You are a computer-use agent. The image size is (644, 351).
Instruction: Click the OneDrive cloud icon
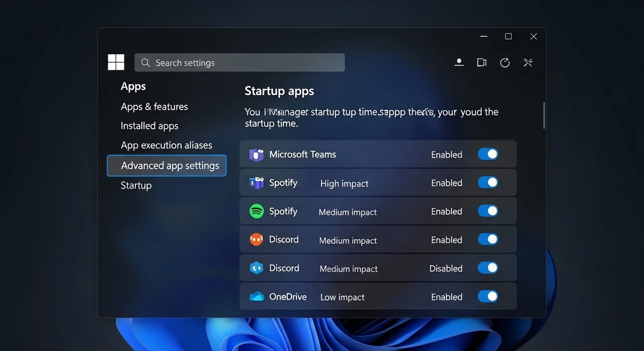click(x=257, y=297)
